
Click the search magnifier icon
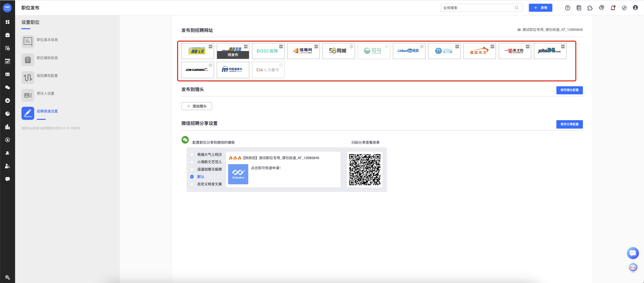coord(517,8)
